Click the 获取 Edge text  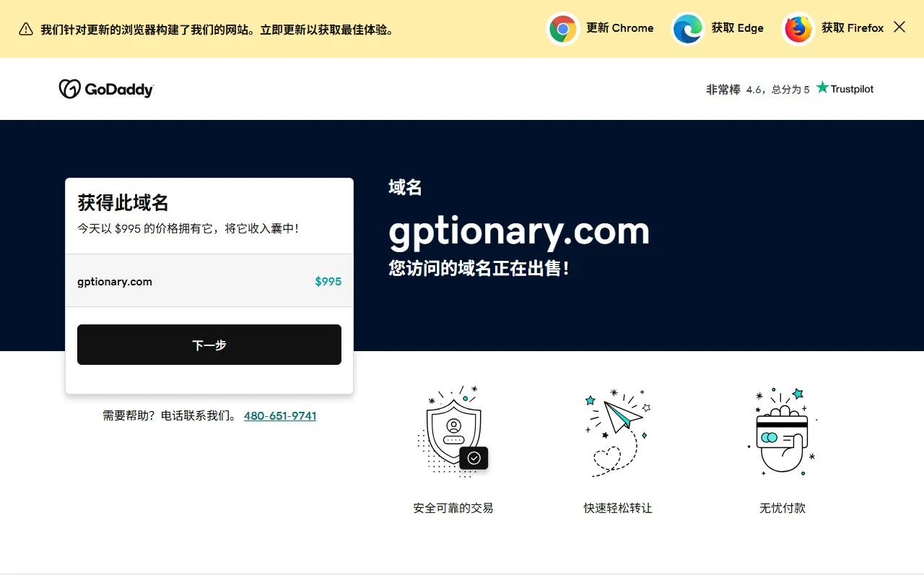click(x=738, y=28)
